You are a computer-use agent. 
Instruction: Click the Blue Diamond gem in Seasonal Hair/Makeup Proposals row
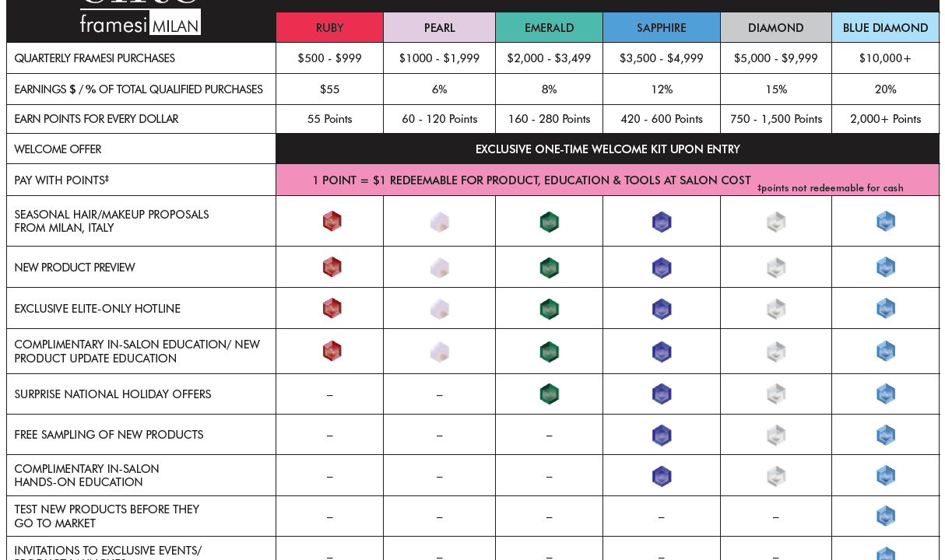pyautogui.click(x=886, y=222)
